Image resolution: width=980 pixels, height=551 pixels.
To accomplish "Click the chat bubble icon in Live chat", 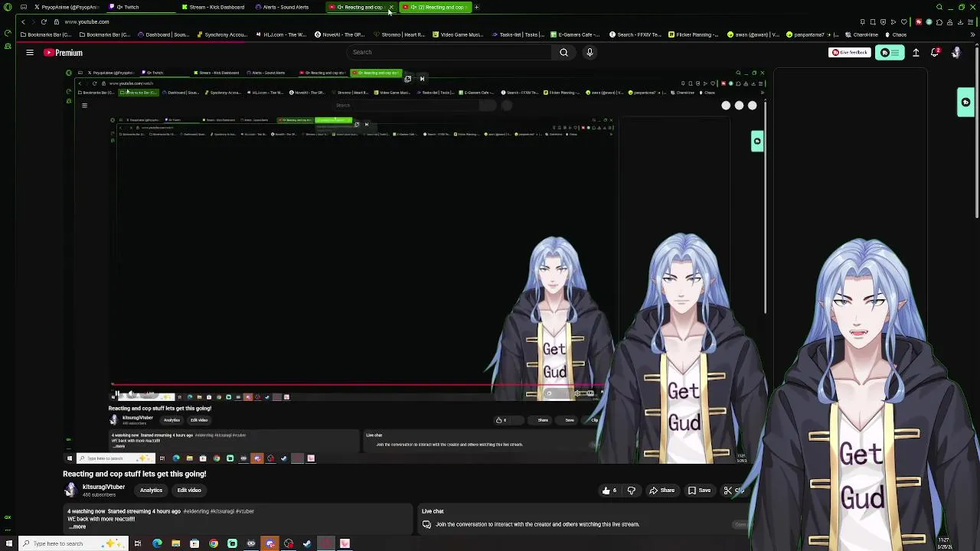I will coord(426,524).
